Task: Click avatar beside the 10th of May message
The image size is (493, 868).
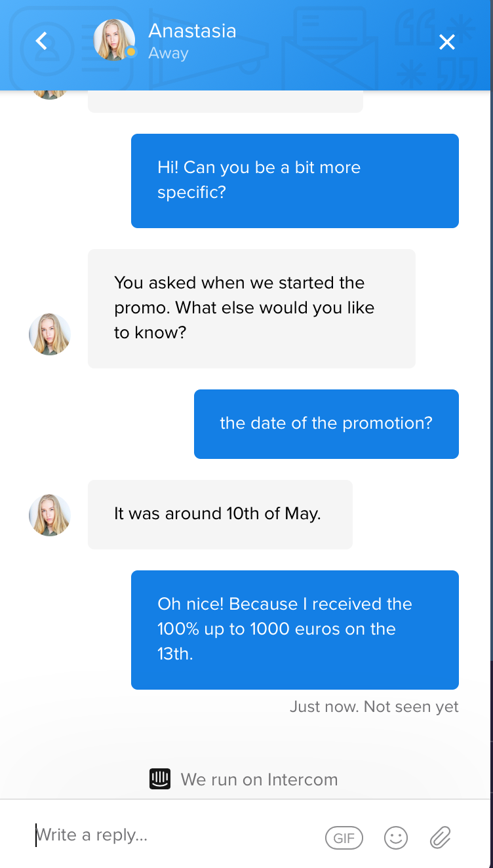Action: tap(50, 515)
